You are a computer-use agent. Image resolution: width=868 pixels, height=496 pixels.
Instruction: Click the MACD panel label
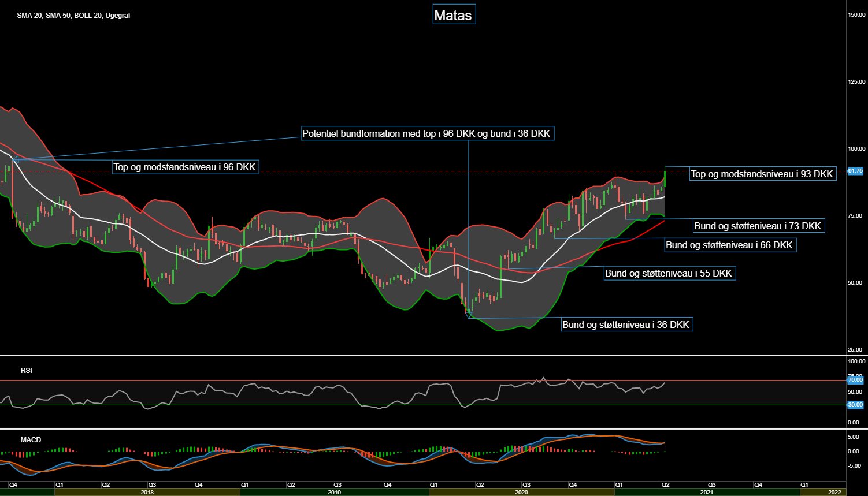coord(31,440)
